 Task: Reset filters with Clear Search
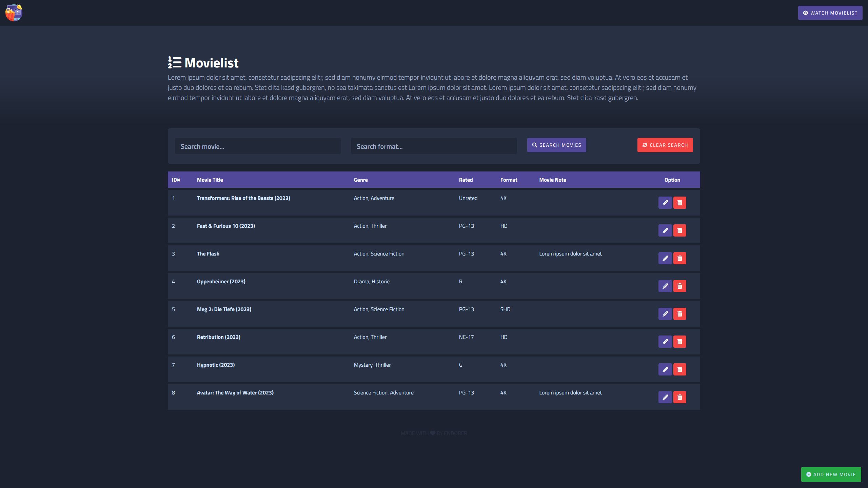point(665,145)
